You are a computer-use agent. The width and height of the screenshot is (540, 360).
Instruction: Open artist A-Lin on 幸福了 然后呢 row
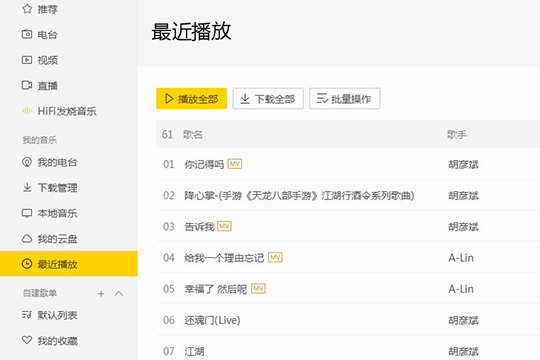(461, 289)
